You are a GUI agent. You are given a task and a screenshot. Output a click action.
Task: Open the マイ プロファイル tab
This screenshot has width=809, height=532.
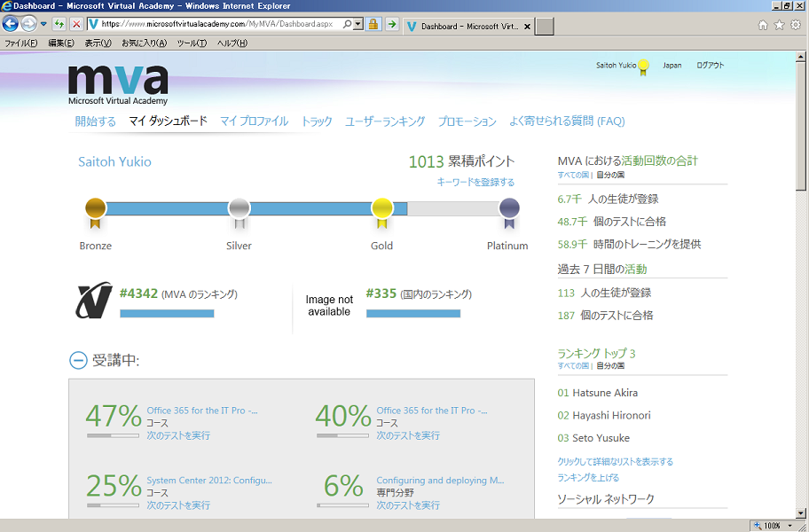tap(254, 121)
